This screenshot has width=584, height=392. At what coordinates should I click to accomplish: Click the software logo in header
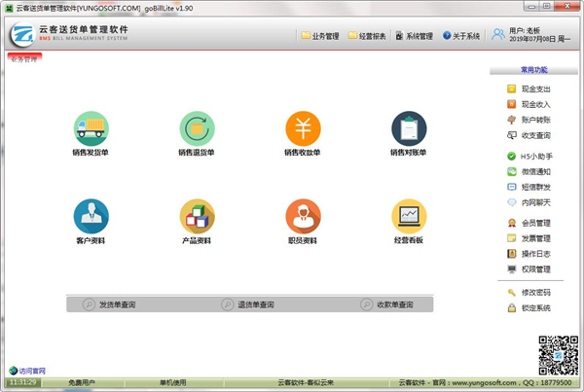pos(22,35)
